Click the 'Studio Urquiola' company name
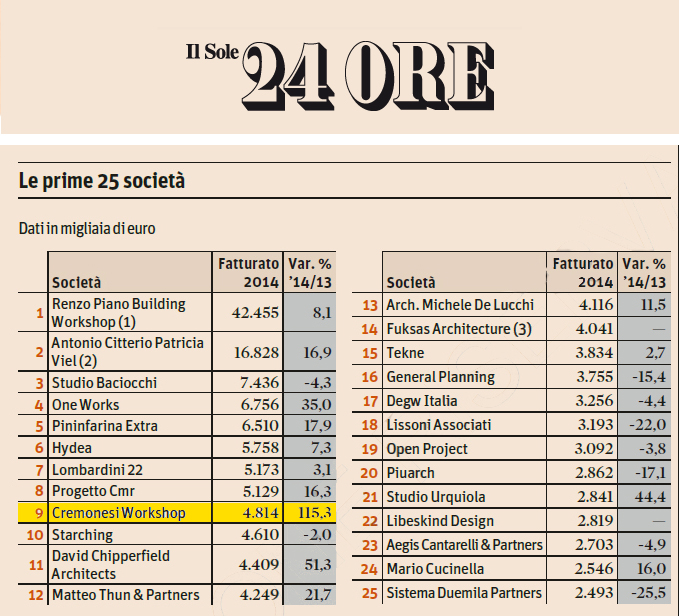The image size is (679, 616). (436, 497)
